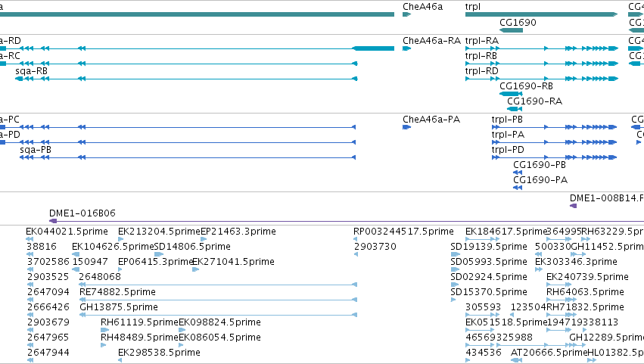
Task: Select EST RH64063.5prime
Action: 585,293
